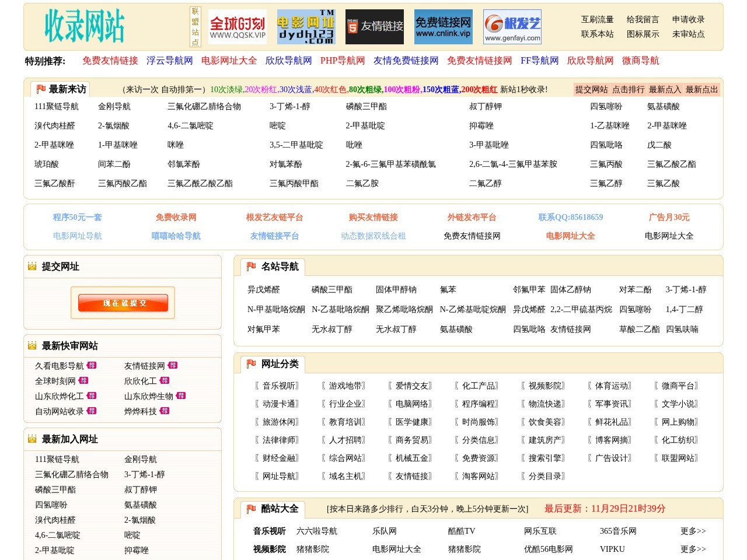Open the 给我留言 link in header
The height and width of the screenshot is (560, 747).
pos(643,20)
